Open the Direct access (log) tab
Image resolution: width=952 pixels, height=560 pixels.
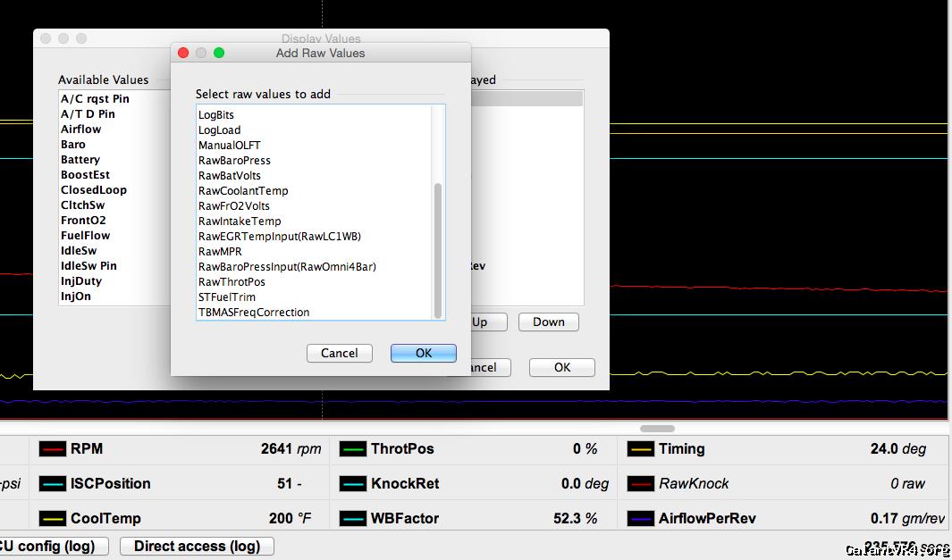tap(197, 547)
